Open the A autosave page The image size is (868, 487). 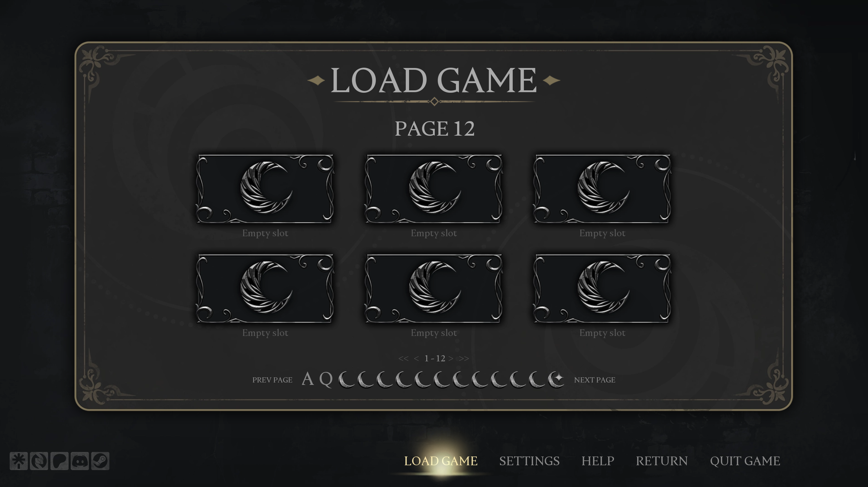point(308,379)
